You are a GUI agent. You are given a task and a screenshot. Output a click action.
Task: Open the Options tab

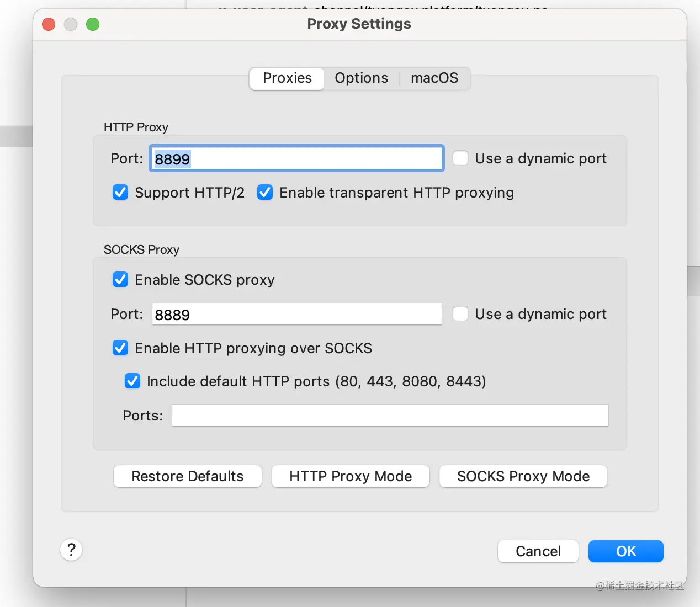361,78
